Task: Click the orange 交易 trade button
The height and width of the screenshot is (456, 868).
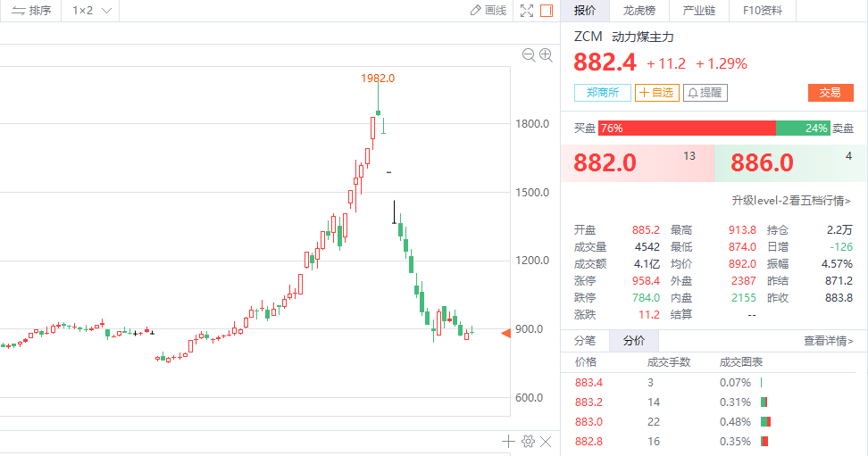Action: pos(830,93)
